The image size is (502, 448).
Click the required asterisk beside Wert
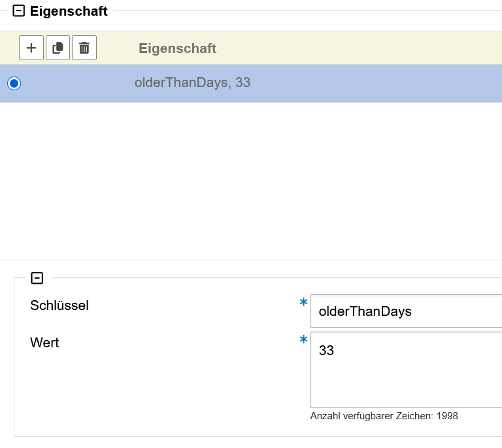pos(303,340)
